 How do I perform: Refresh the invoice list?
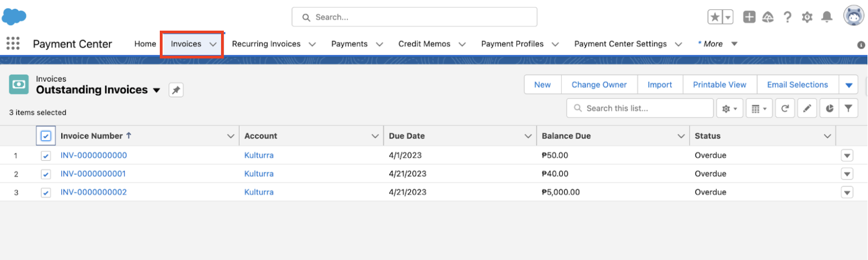pos(784,109)
